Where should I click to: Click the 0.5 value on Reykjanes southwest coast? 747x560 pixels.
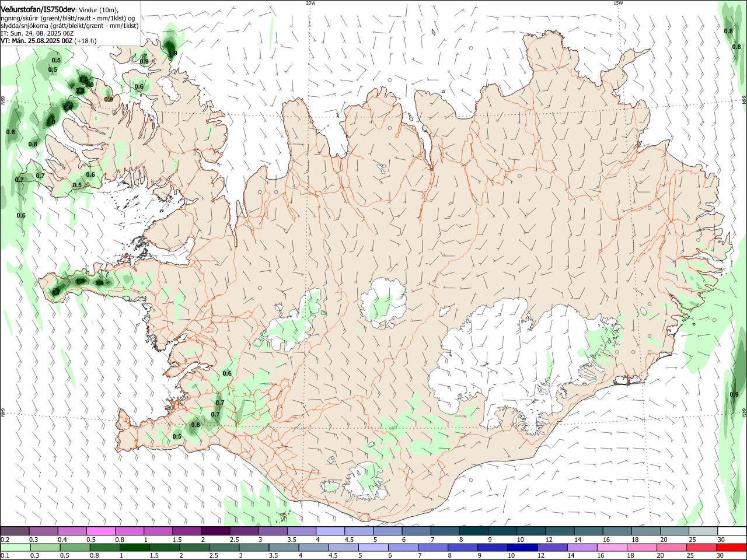[177, 436]
